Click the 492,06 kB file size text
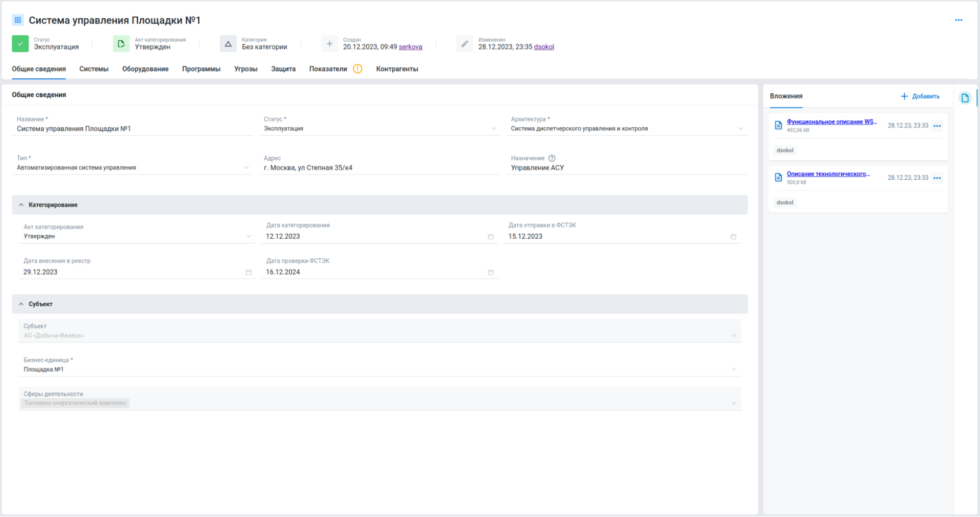 (x=798, y=130)
